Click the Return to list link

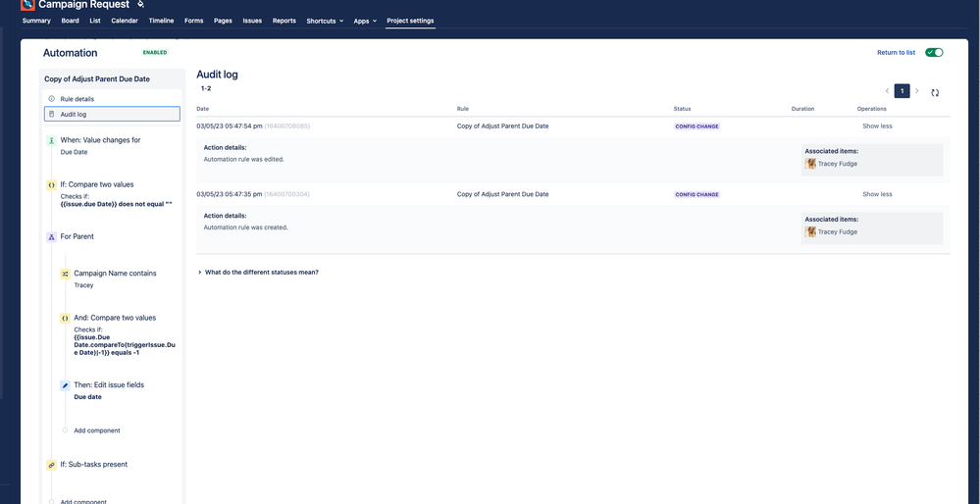897,53
